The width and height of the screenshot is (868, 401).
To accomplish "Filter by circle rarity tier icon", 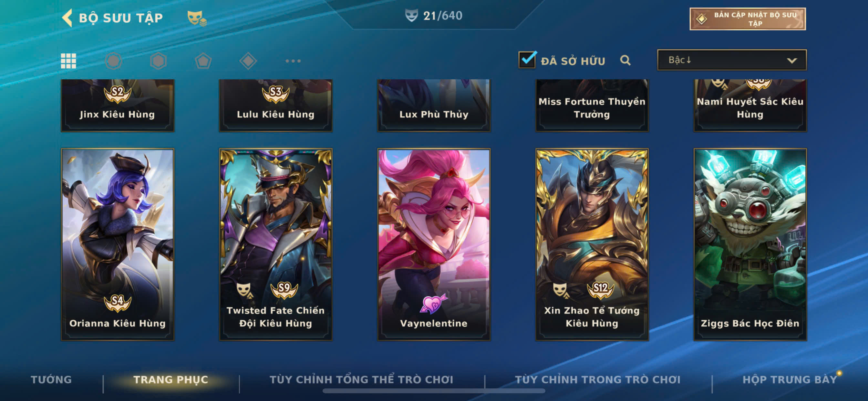I will click(x=113, y=61).
